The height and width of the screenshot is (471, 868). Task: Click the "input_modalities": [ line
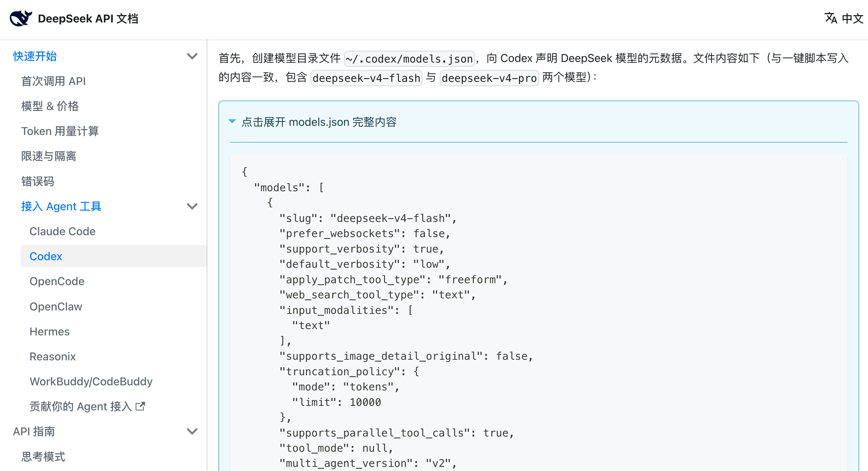346,310
